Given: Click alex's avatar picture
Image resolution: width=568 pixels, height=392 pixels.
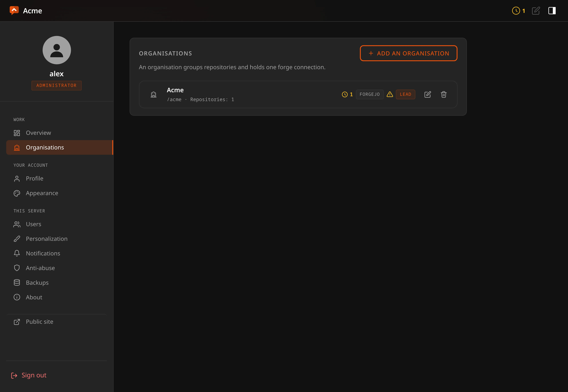Looking at the screenshot, I should pyautogui.click(x=57, y=50).
